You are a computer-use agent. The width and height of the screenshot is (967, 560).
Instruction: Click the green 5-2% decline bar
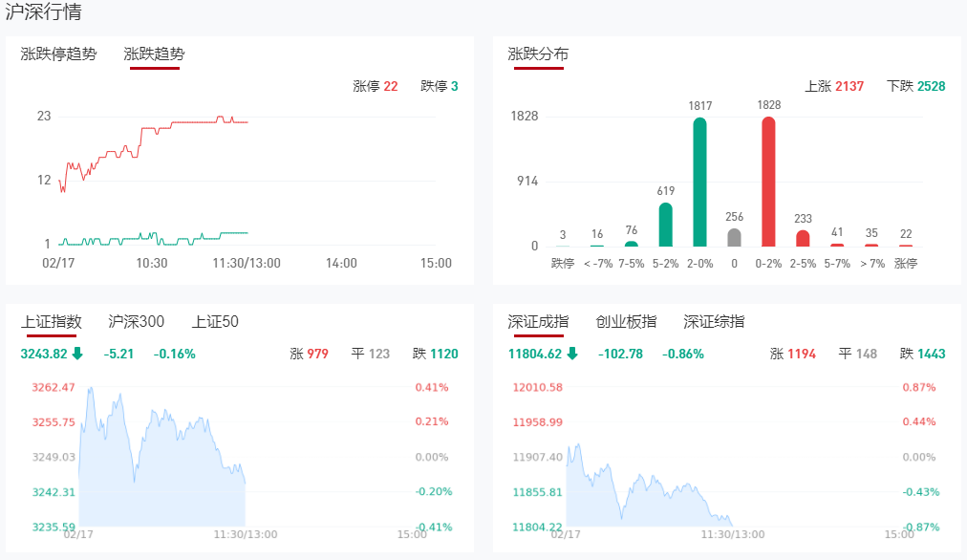pos(666,225)
